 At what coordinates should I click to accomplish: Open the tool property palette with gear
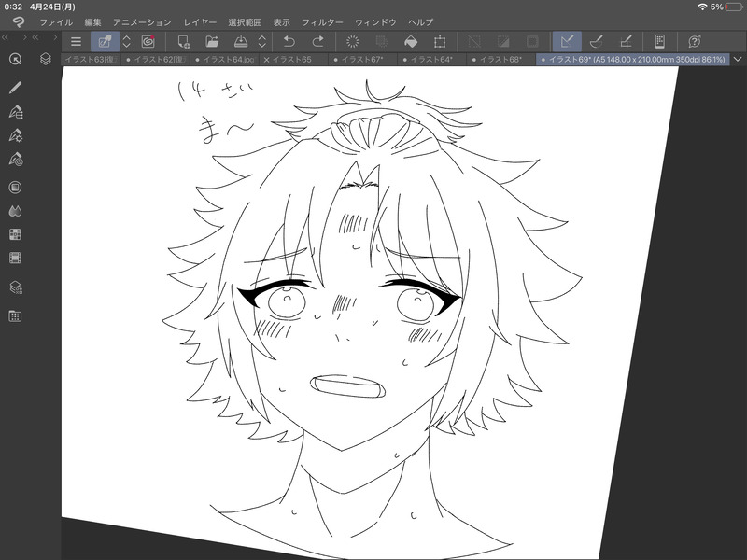pos(16,135)
